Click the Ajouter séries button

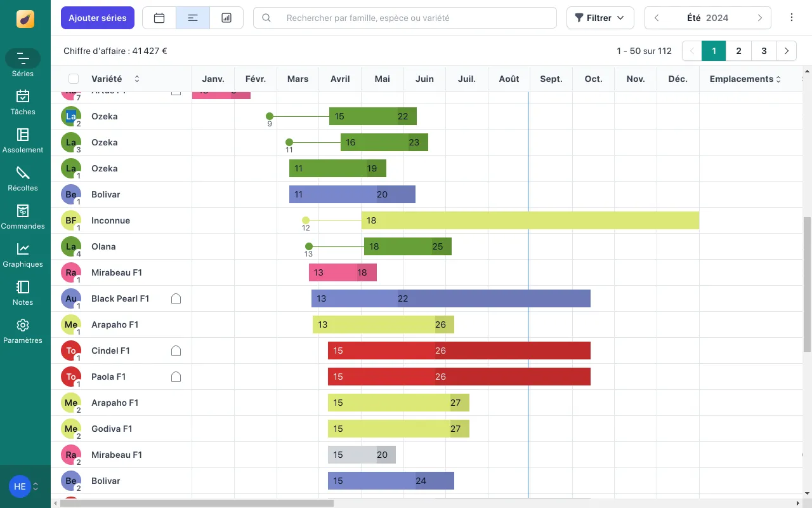pos(98,18)
